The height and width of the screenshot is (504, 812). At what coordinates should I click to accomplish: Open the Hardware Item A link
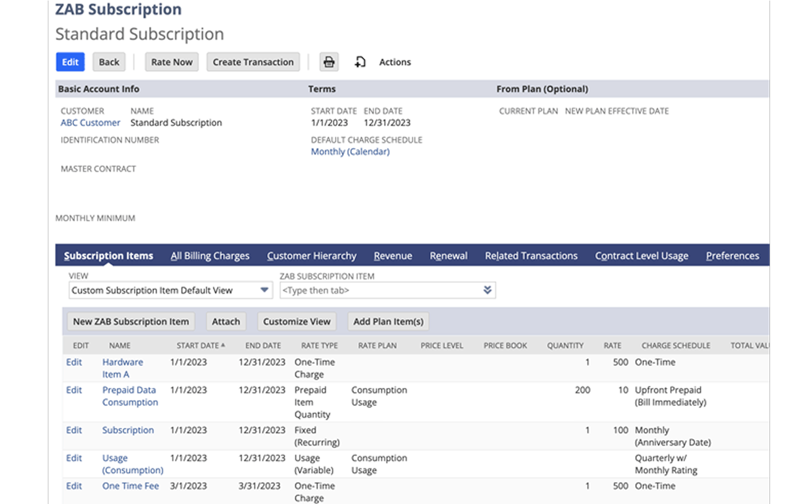123,368
